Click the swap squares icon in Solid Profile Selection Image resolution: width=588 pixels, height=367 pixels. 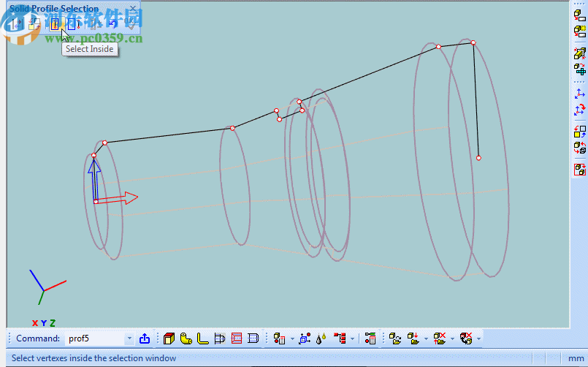tap(34, 24)
